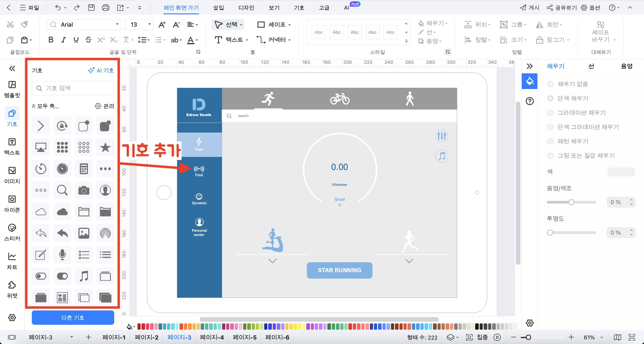
Task: Click the AI 기호 link
Action: pos(101,70)
